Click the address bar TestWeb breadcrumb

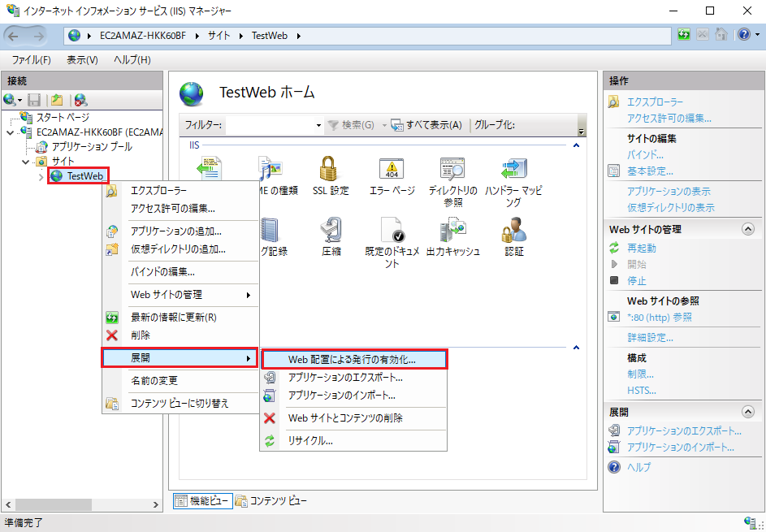tap(270, 36)
